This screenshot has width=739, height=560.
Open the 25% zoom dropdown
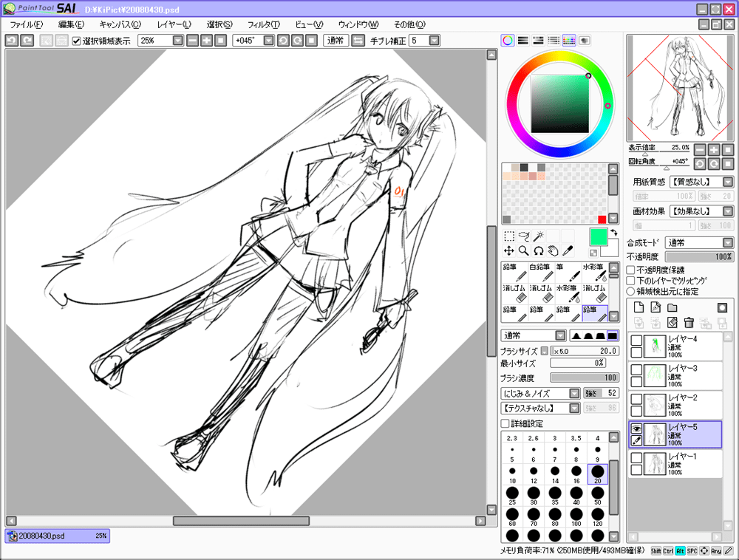[x=177, y=41]
